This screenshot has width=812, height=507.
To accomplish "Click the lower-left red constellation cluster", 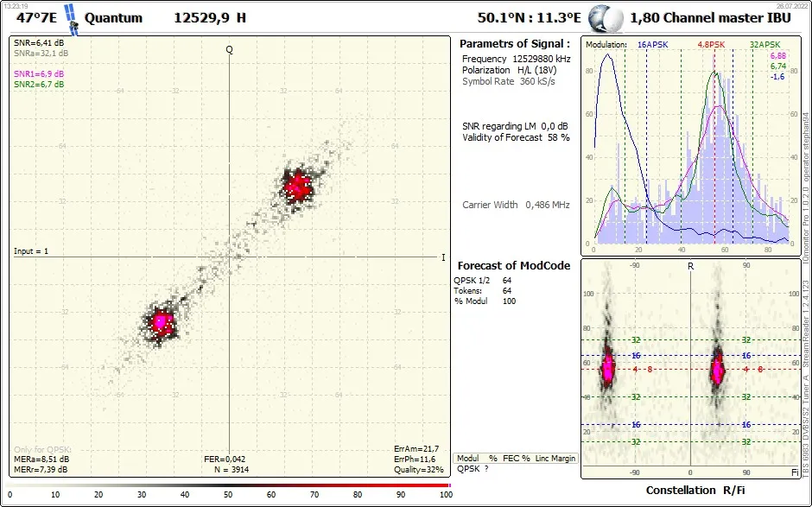I will (160, 321).
